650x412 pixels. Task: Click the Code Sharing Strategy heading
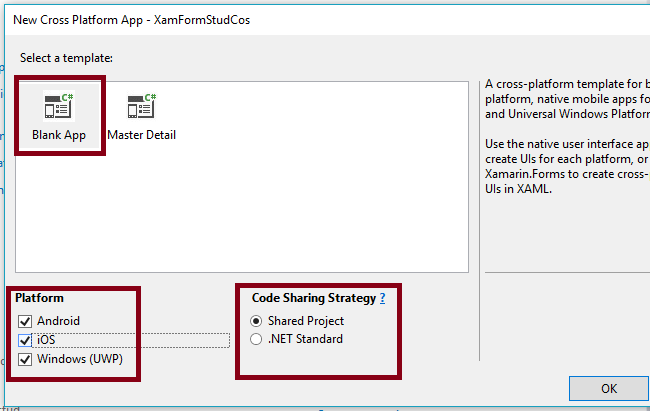(312, 298)
